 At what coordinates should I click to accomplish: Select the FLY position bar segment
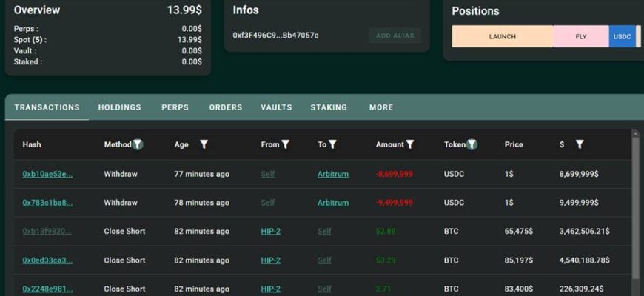pos(581,36)
